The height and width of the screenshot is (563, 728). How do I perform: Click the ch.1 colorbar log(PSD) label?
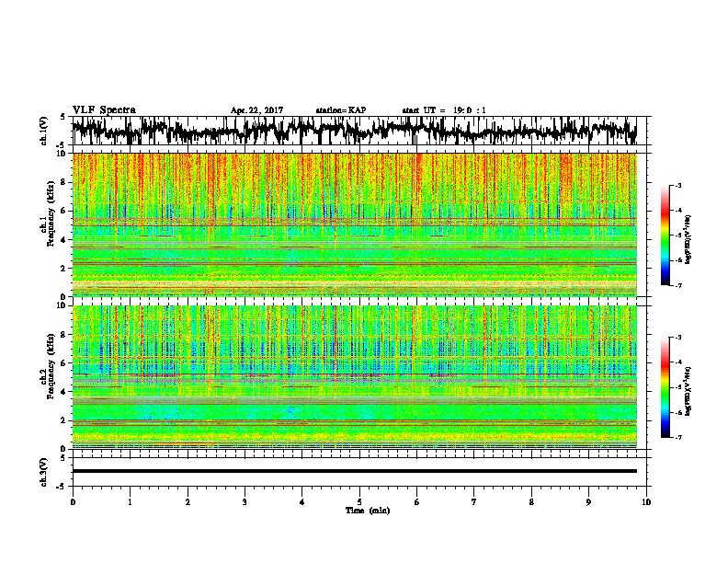tap(688, 240)
